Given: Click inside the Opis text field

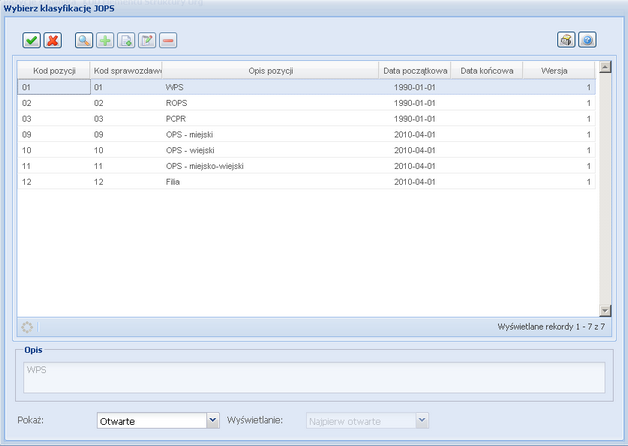Looking at the screenshot, I should [314, 377].
